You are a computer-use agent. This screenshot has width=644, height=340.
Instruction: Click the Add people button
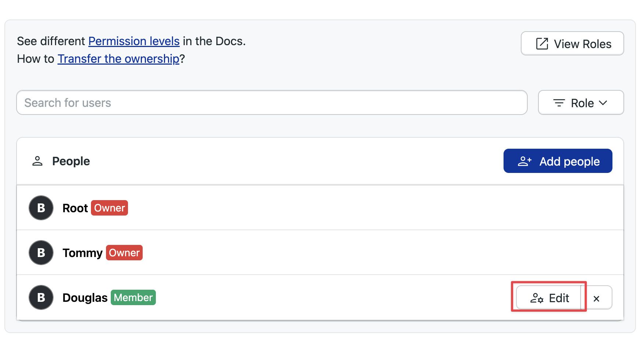coord(558,161)
